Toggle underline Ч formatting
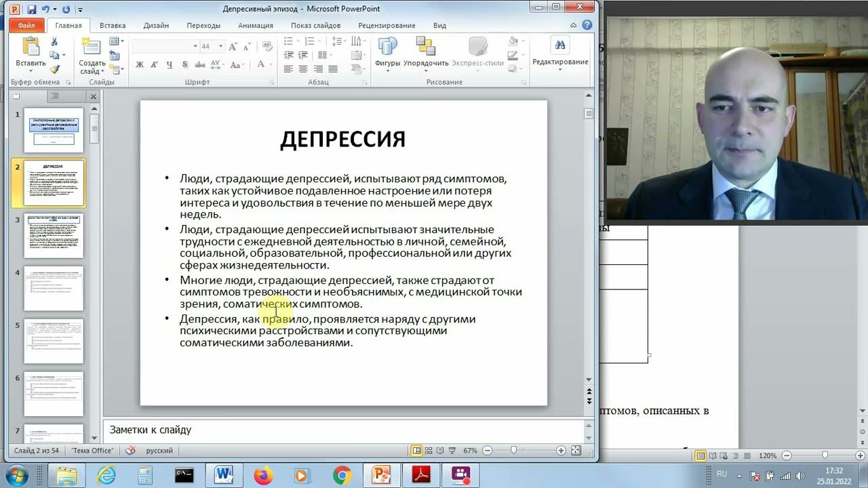 169,65
